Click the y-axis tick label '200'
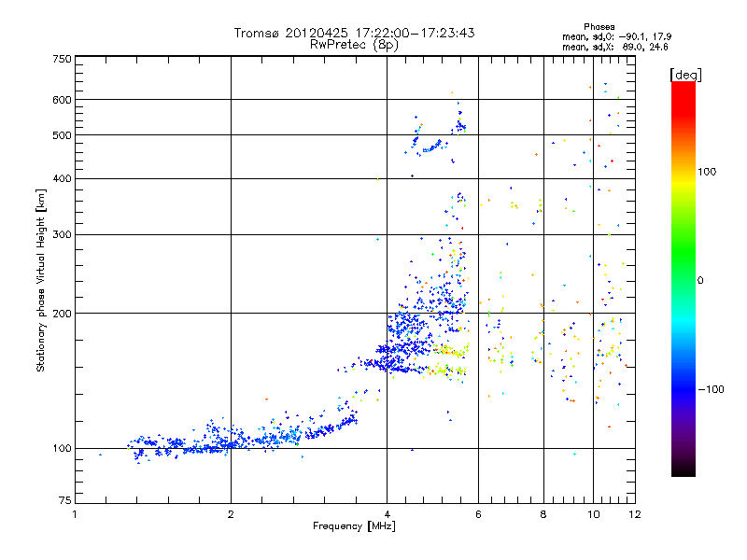Viewport: 747px width, 560px height. tap(63, 314)
